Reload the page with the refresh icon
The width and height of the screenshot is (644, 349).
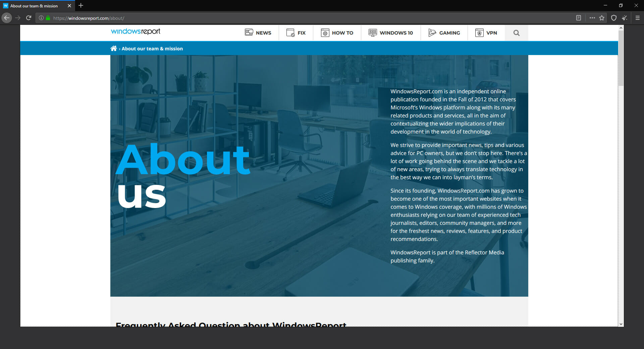[29, 18]
